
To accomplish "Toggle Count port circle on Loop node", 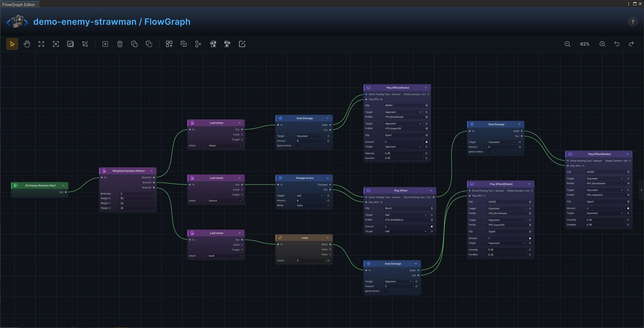I will point(328,261).
